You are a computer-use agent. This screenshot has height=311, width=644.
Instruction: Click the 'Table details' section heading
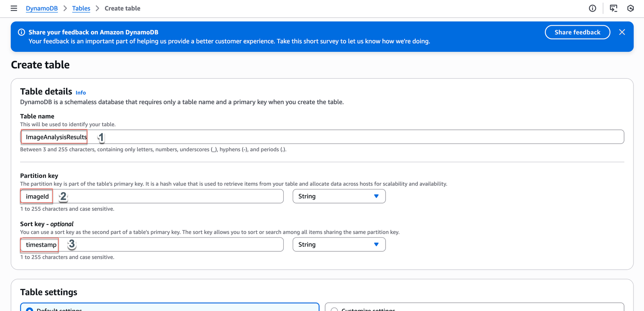(x=46, y=91)
